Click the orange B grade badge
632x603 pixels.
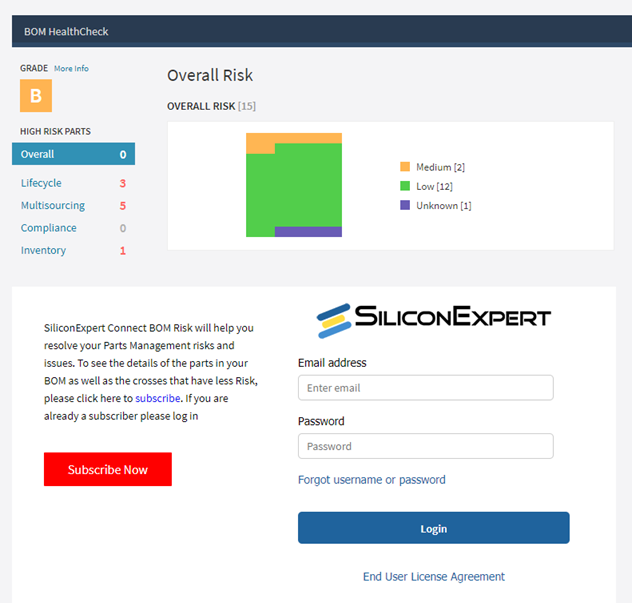(x=36, y=96)
